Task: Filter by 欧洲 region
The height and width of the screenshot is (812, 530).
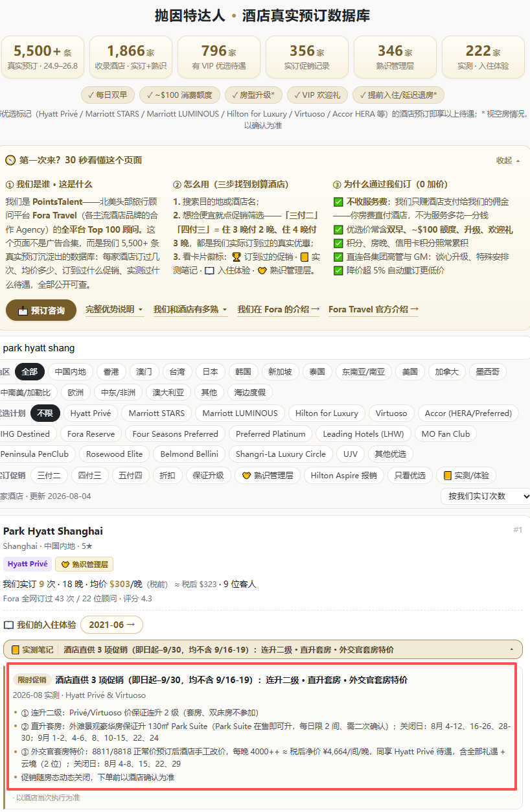Action: [x=76, y=392]
